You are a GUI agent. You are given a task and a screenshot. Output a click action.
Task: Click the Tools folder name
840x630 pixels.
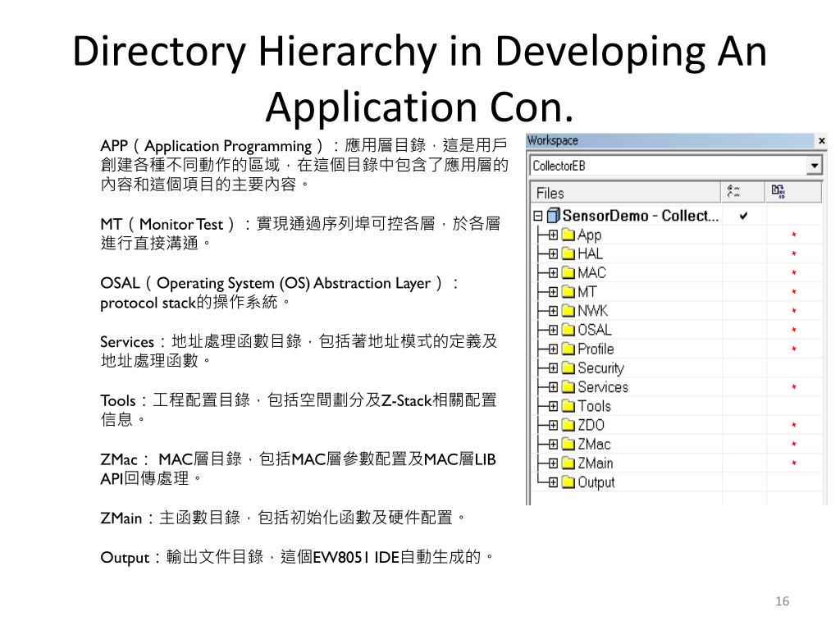pos(594,406)
